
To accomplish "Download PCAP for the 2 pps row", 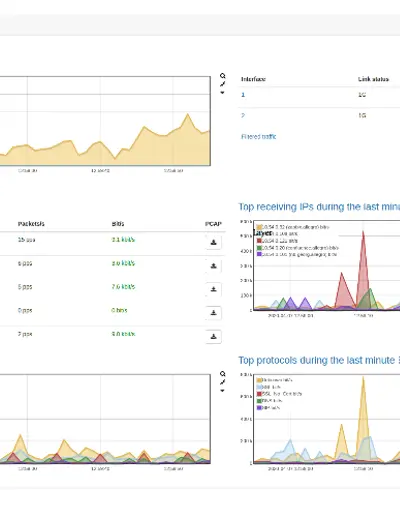I will click(x=214, y=337).
